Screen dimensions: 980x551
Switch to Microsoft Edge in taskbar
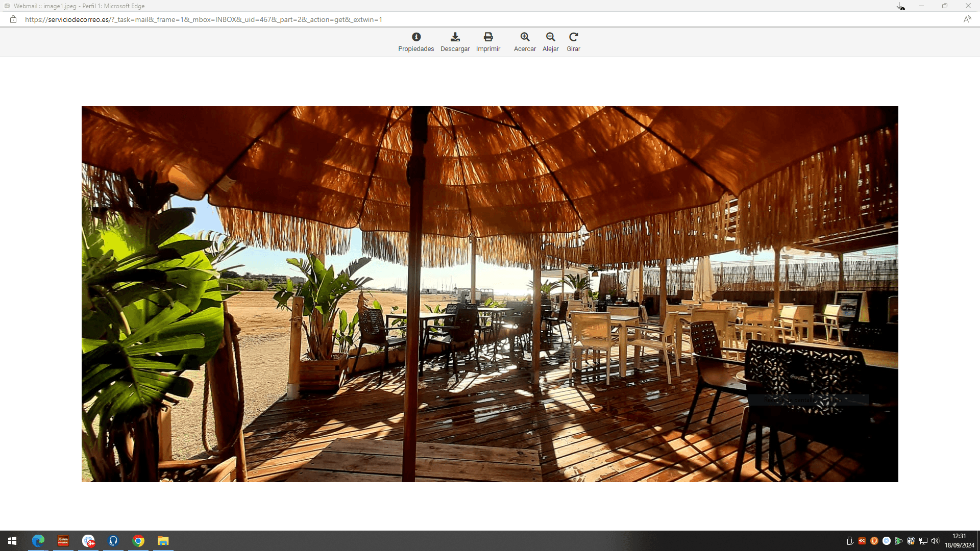pos(38,541)
